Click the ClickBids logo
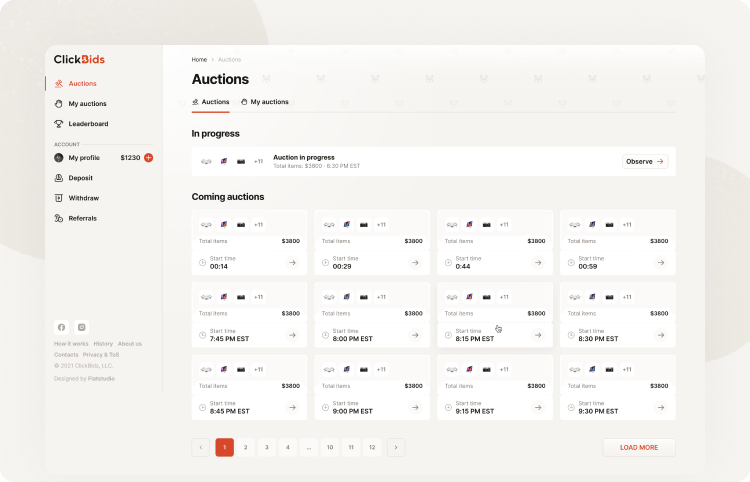Image resolution: width=750 pixels, height=482 pixels. 79,59
